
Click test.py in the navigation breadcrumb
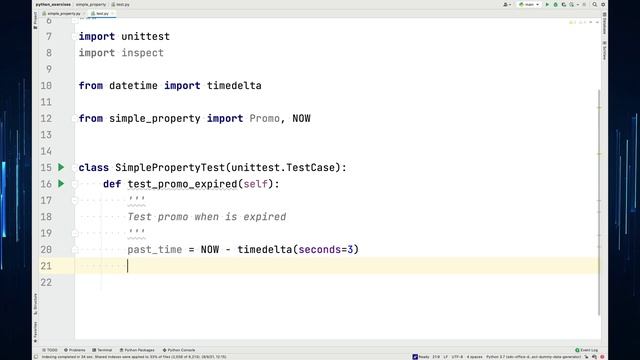(121, 4)
